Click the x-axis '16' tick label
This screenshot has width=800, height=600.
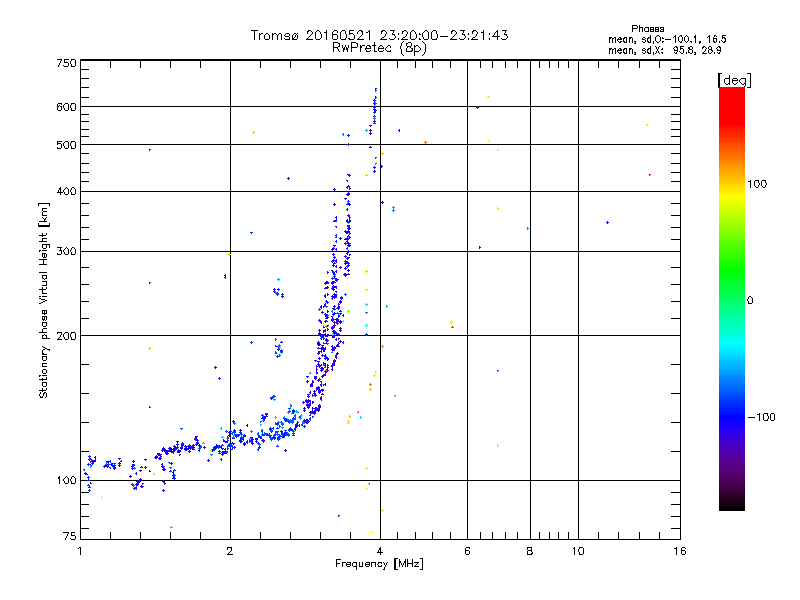[680, 551]
